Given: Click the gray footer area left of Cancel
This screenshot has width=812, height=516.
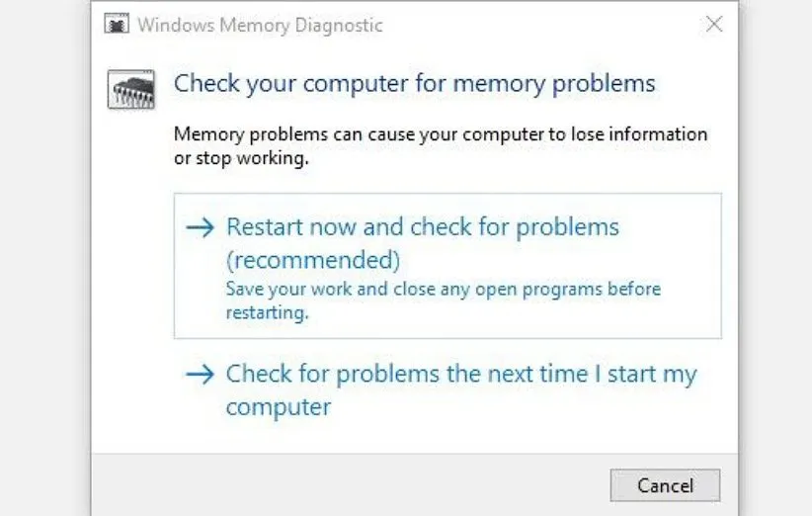Looking at the screenshot, I should [346, 484].
